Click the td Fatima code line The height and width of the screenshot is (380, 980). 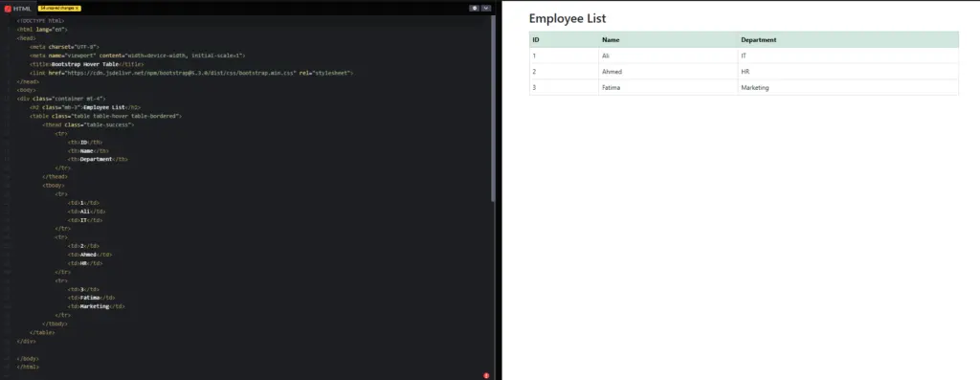pos(91,298)
